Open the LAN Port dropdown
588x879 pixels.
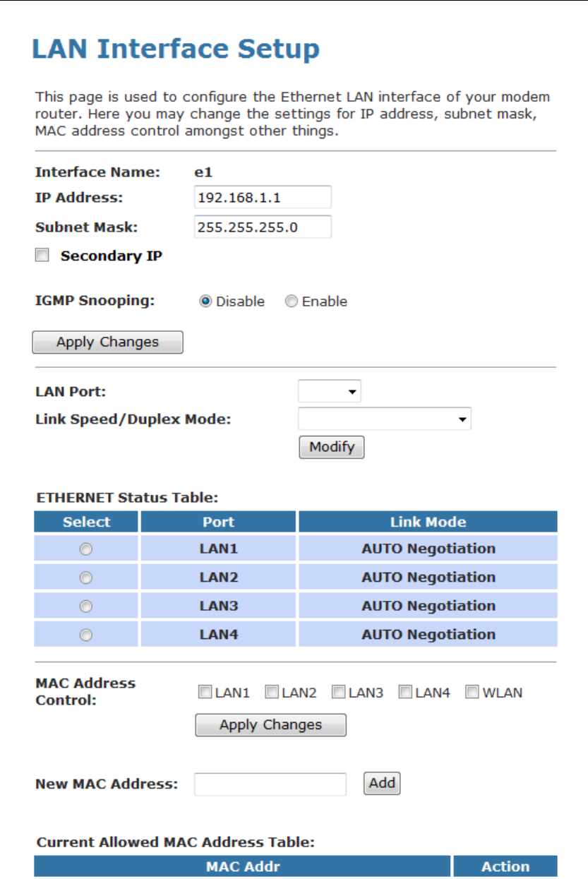coord(330,391)
